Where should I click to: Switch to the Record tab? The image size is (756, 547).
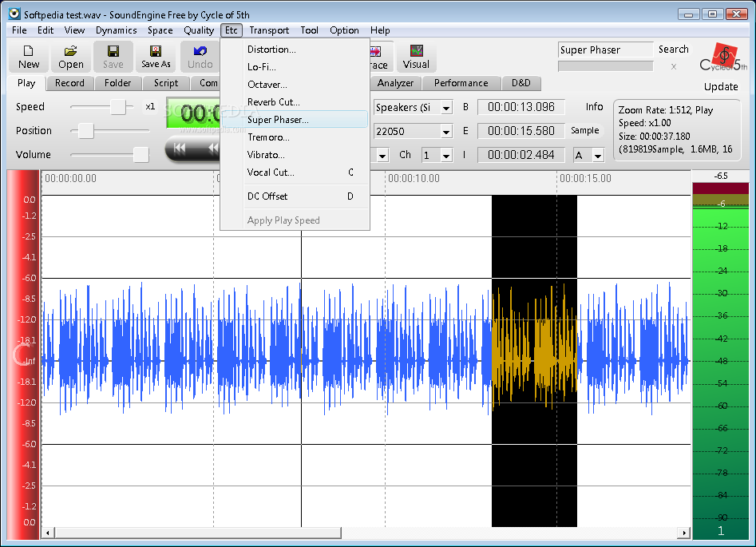[x=69, y=83]
